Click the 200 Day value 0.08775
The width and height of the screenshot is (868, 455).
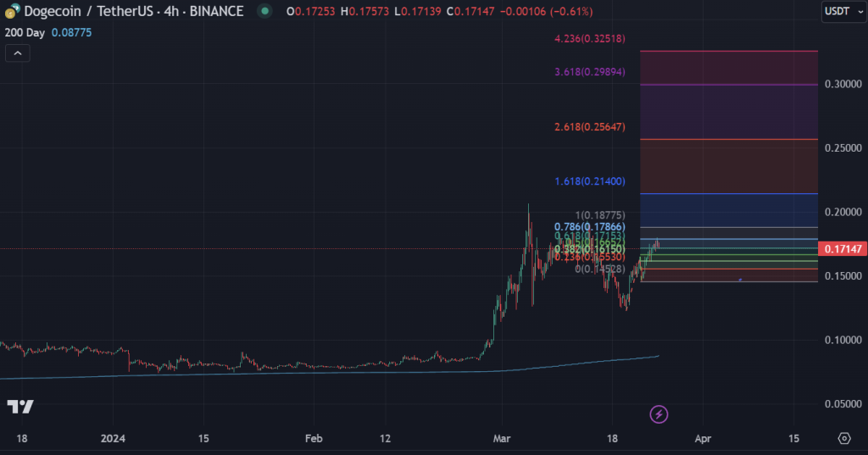tap(71, 33)
